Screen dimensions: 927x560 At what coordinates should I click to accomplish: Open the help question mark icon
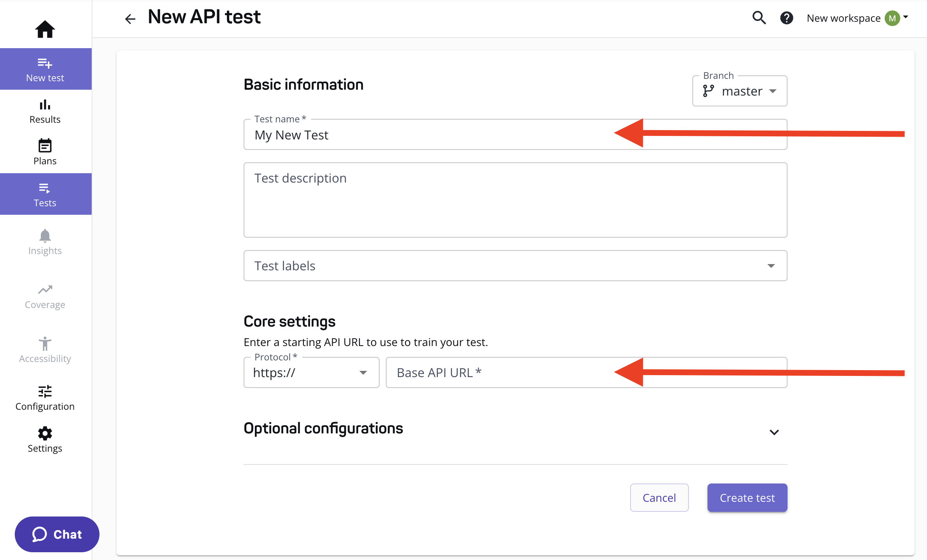click(x=786, y=18)
